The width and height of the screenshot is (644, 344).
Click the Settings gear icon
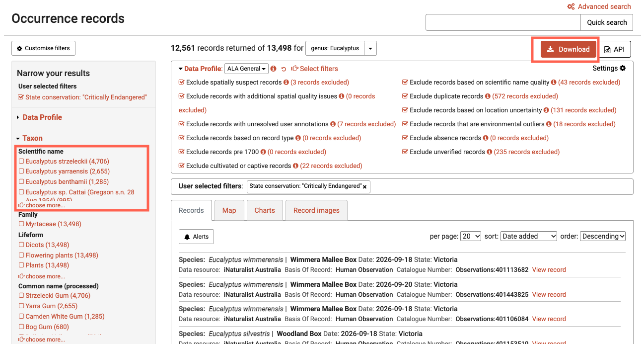point(623,68)
